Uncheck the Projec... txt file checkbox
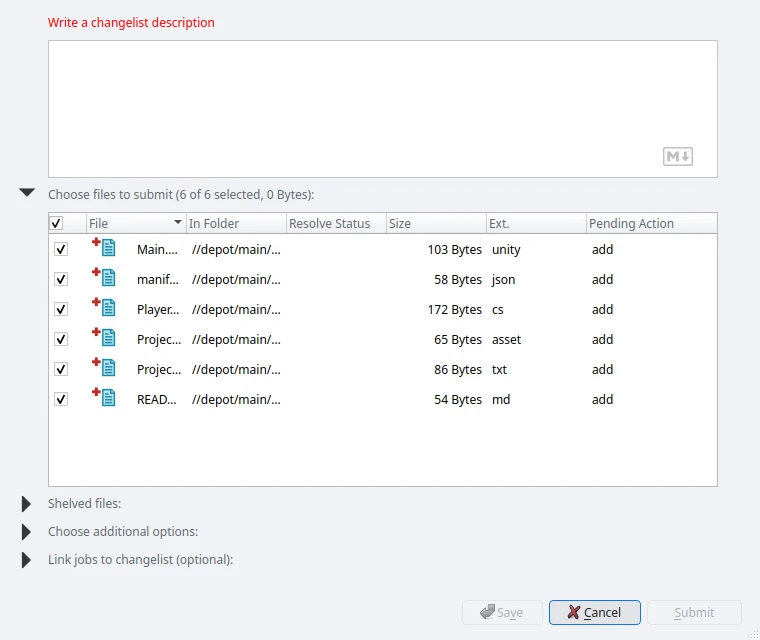760x640 pixels. (x=61, y=369)
